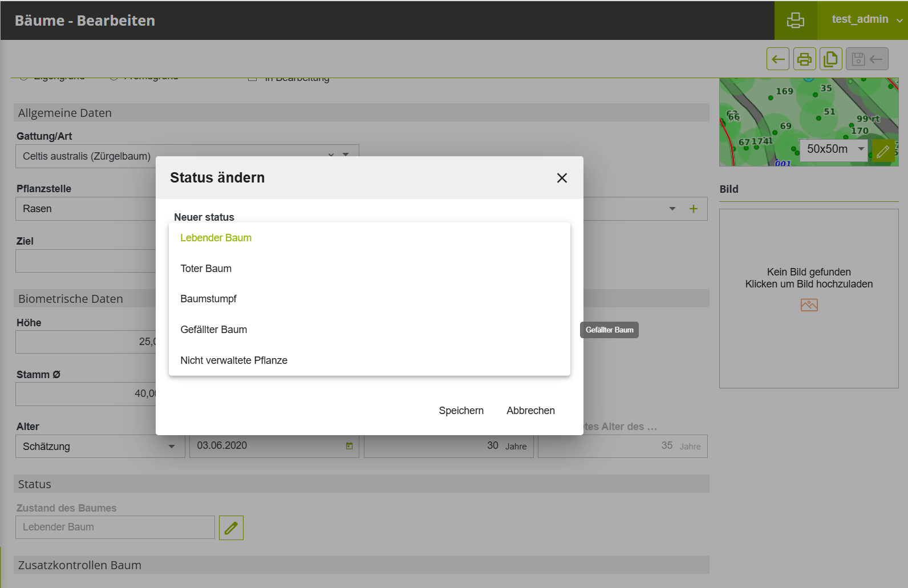Print the tree record via the toolbar printer icon
908x588 pixels.
click(x=804, y=59)
